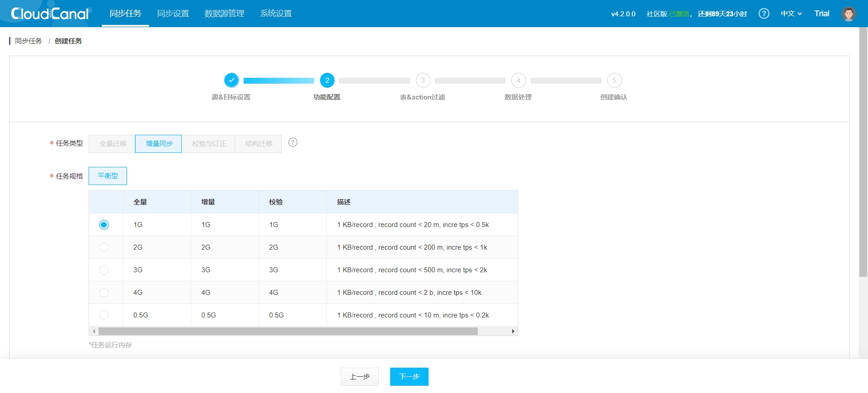The height and width of the screenshot is (393, 868).
Task: Click the step 5 circle indicator
Action: point(614,80)
